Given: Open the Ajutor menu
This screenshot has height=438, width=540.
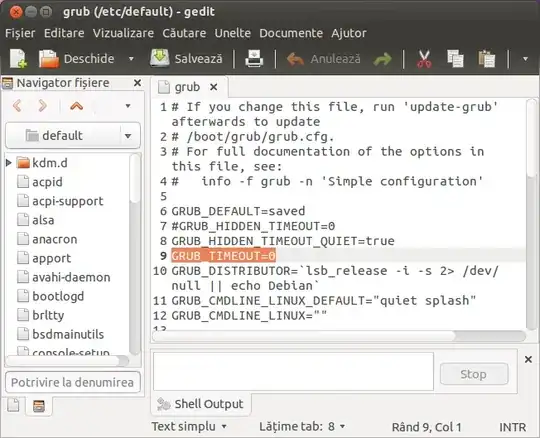Looking at the screenshot, I should [x=349, y=33].
